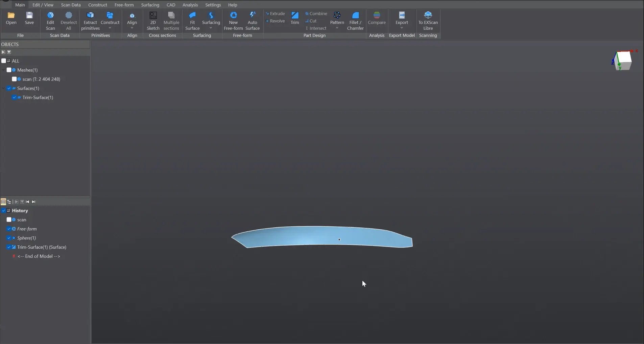This screenshot has height=344, width=644.
Task: Open the Surfacing dropdown arrow
Action: pos(211,27)
